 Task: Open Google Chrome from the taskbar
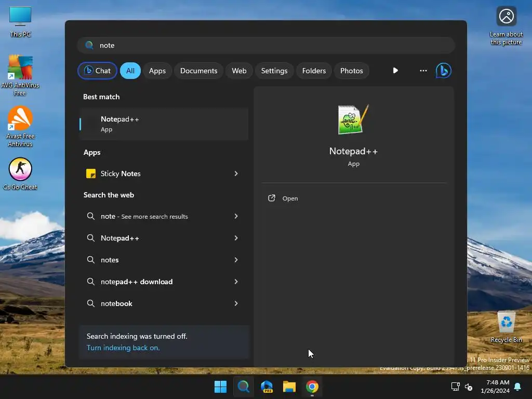coord(312,387)
